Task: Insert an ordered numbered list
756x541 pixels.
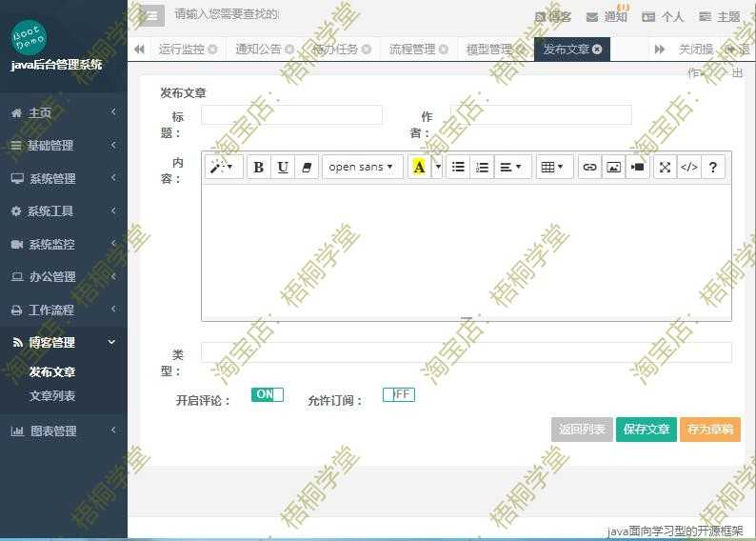Action: tap(482, 168)
